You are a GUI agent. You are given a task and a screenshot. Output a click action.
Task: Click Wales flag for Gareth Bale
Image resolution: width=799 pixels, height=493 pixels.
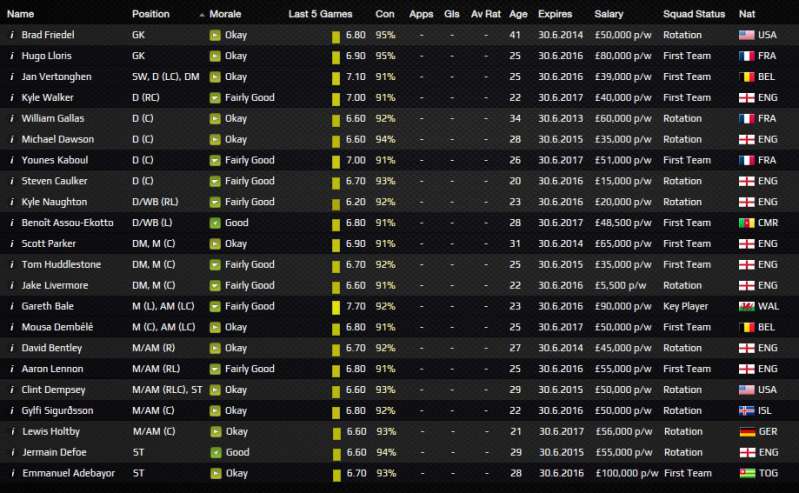pyautogui.click(x=747, y=306)
